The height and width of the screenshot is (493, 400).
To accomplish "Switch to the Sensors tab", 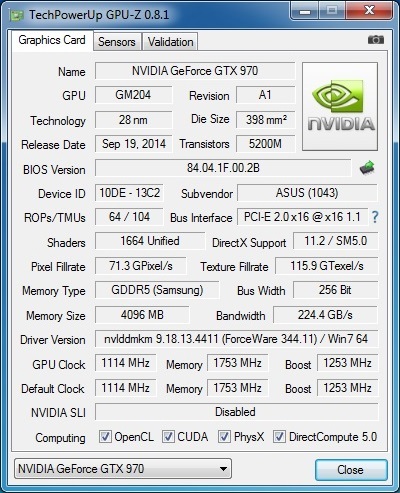I will coord(117,42).
